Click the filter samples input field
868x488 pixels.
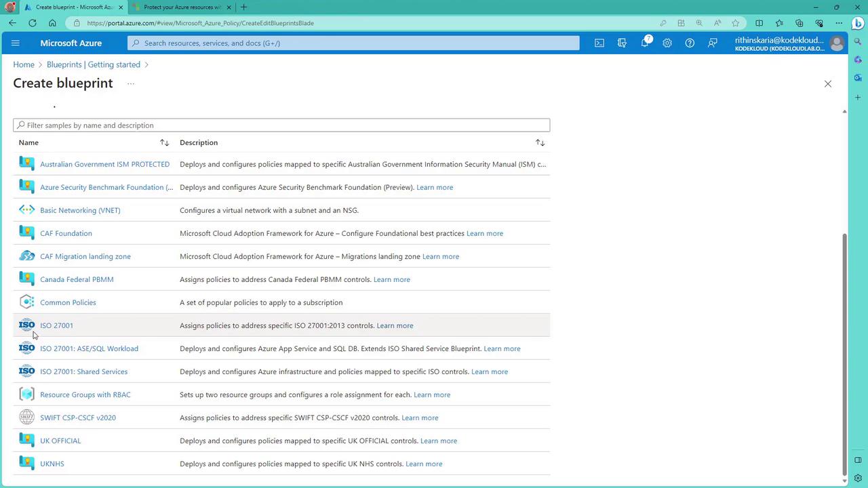point(281,125)
